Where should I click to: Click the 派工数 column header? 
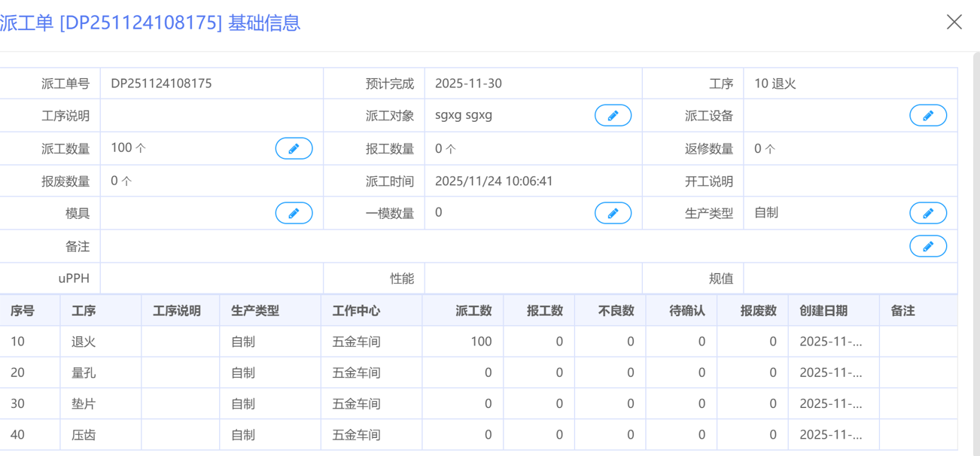tap(473, 311)
